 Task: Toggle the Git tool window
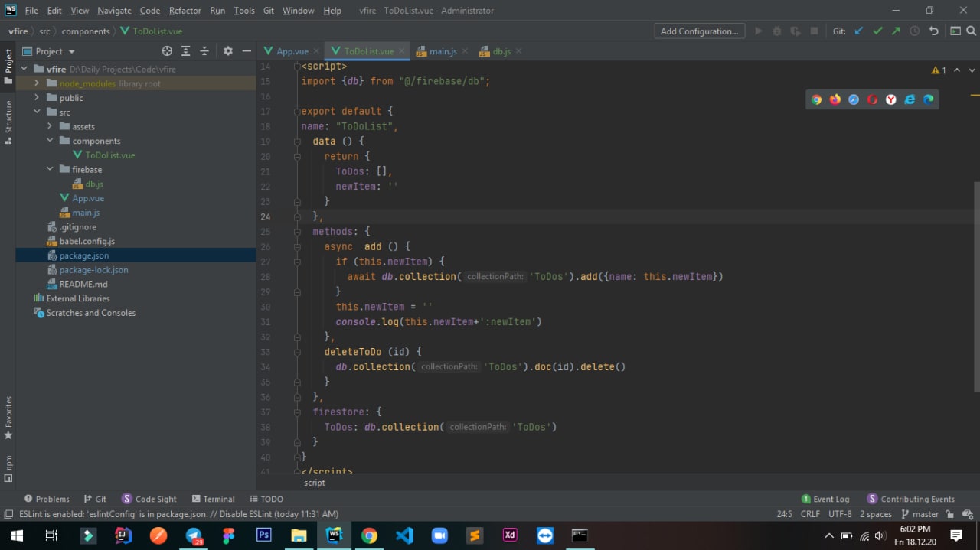click(95, 499)
